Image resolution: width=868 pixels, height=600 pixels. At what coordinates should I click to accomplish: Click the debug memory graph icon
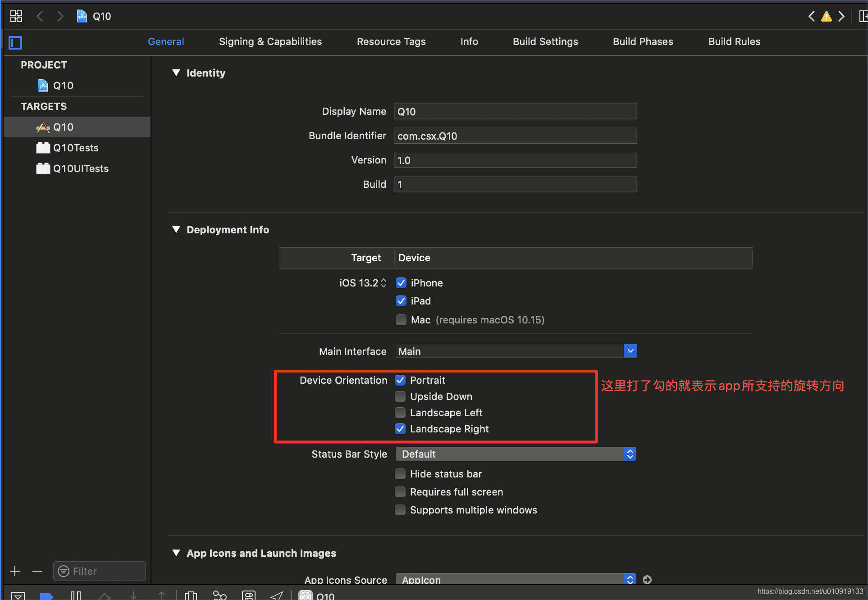[219, 595]
